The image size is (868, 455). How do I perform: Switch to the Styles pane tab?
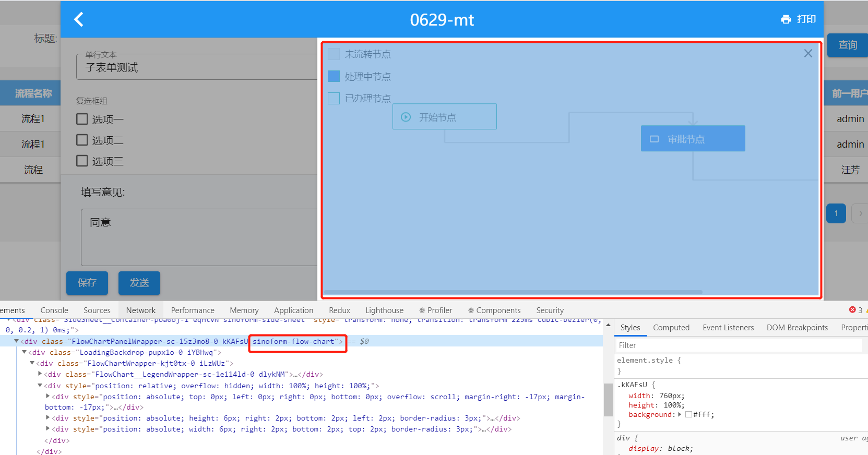click(x=630, y=328)
